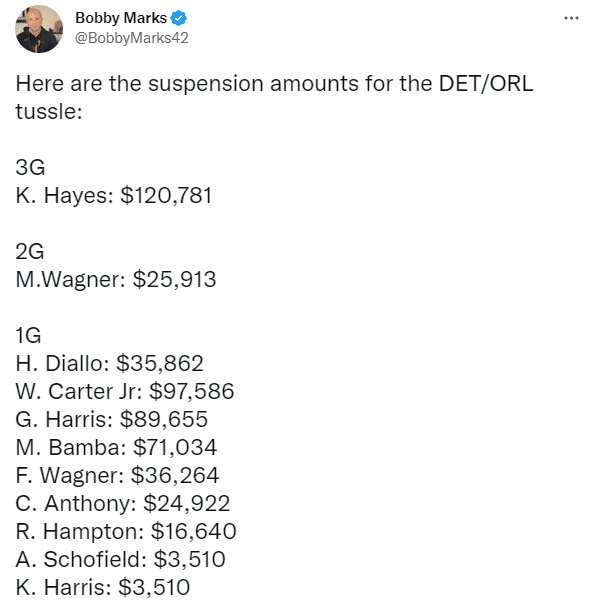Click the G. Harris $89,655 line
595x614 pixels.
pyautogui.click(x=111, y=419)
